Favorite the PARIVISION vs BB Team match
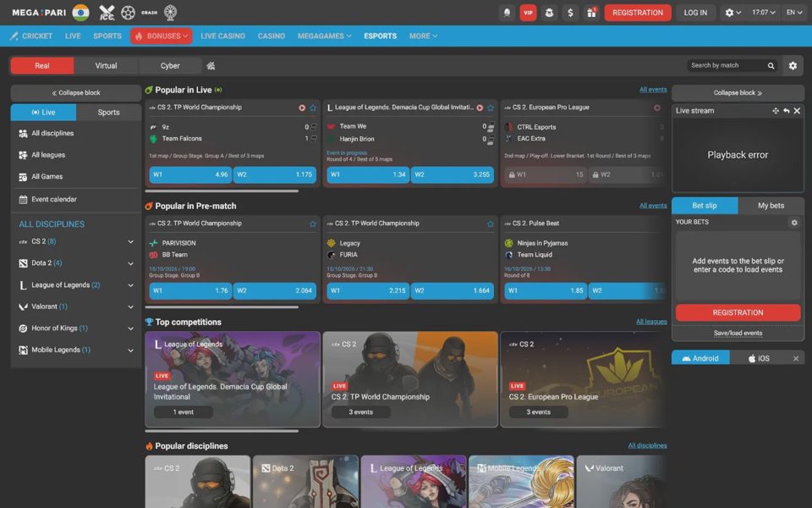The height and width of the screenshot is (508, 812). pyautogui.click(x=313, y=224)
